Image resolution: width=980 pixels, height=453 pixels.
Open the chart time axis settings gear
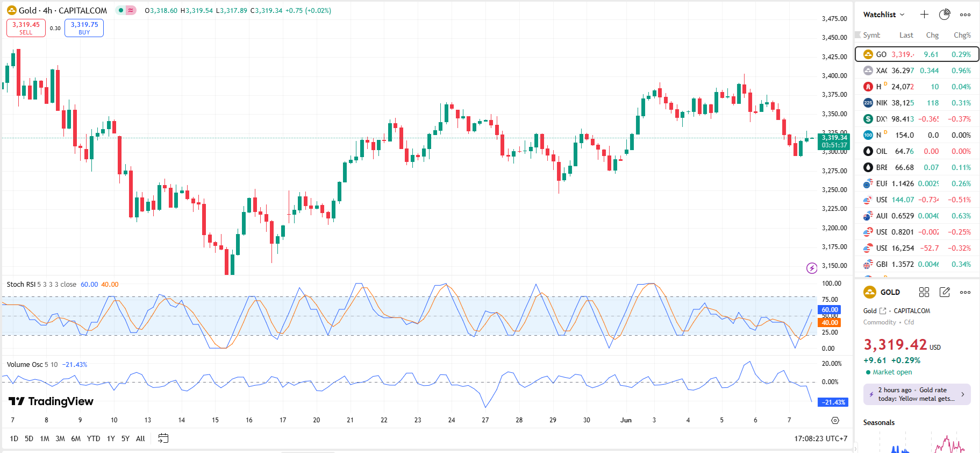point(835,420)
